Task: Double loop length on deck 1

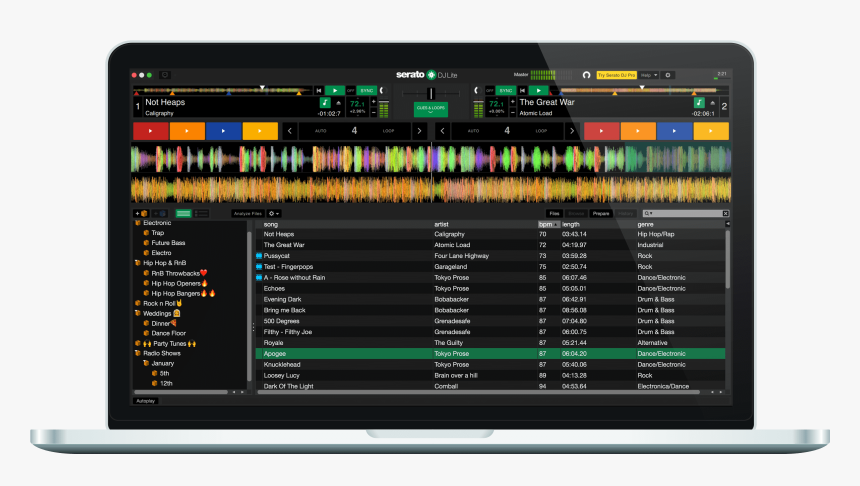Action: pos(420,131)
